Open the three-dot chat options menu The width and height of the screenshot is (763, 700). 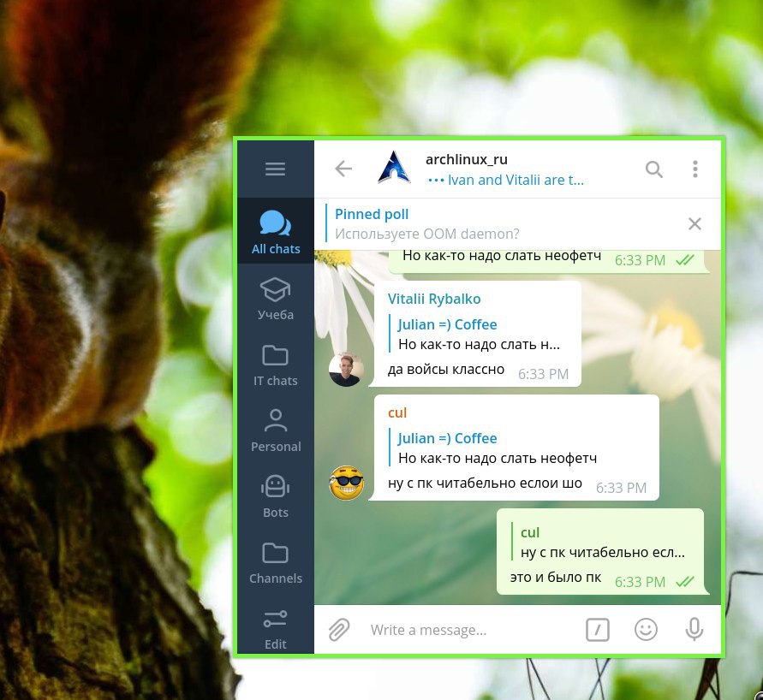(695, 169)
